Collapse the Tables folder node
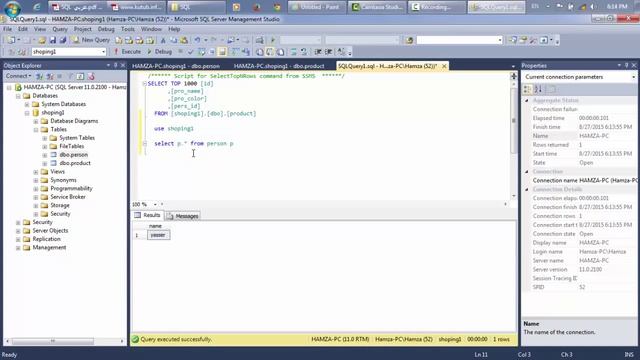Image resolution: width=640 pixels, height=360 pixels. 36,129
